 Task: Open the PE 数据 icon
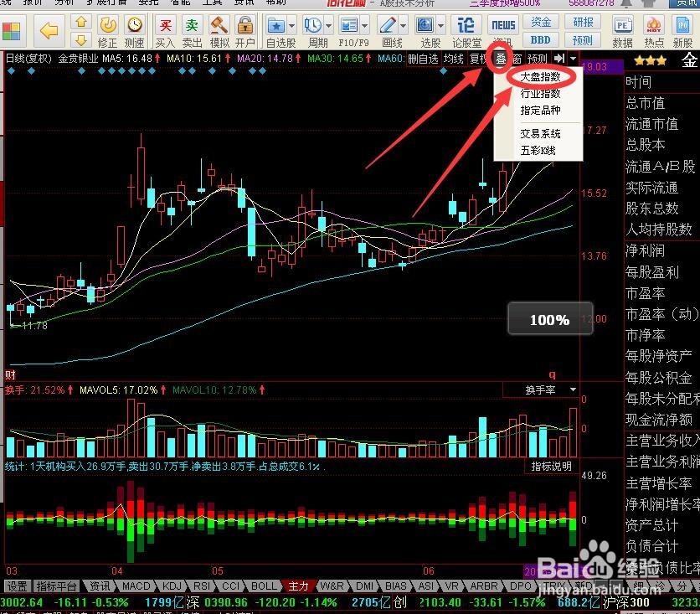click(x=622, y=32)
